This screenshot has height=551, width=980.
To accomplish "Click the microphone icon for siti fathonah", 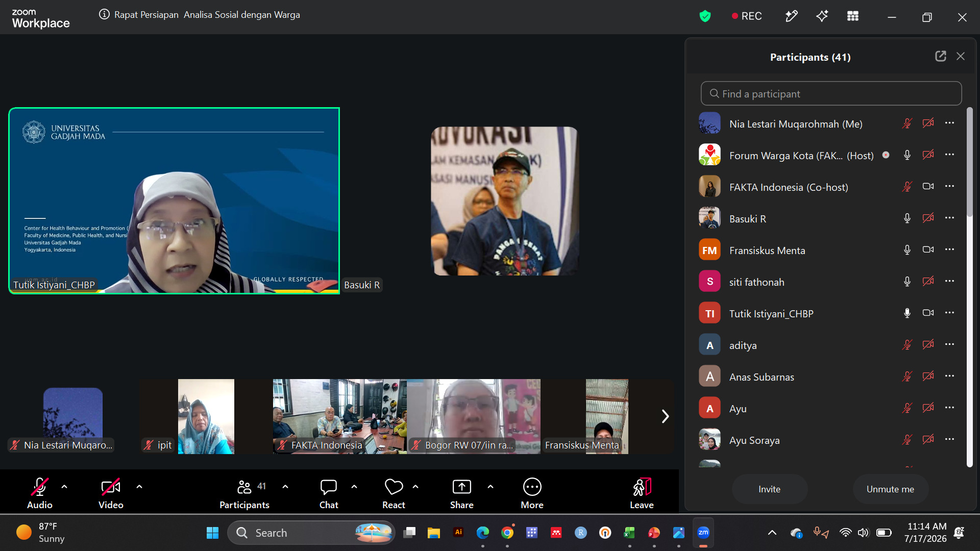I will click(907, 282).
